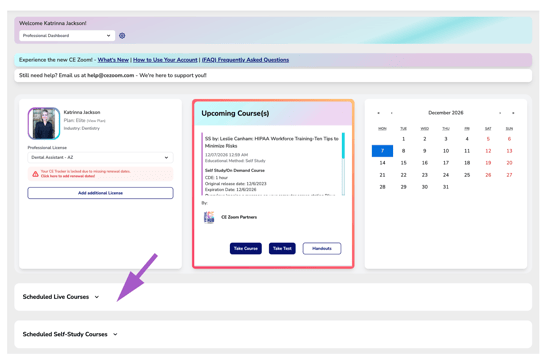Click Add additional License button
This screenshot has height=360, width=546.
tap(100, 193)
